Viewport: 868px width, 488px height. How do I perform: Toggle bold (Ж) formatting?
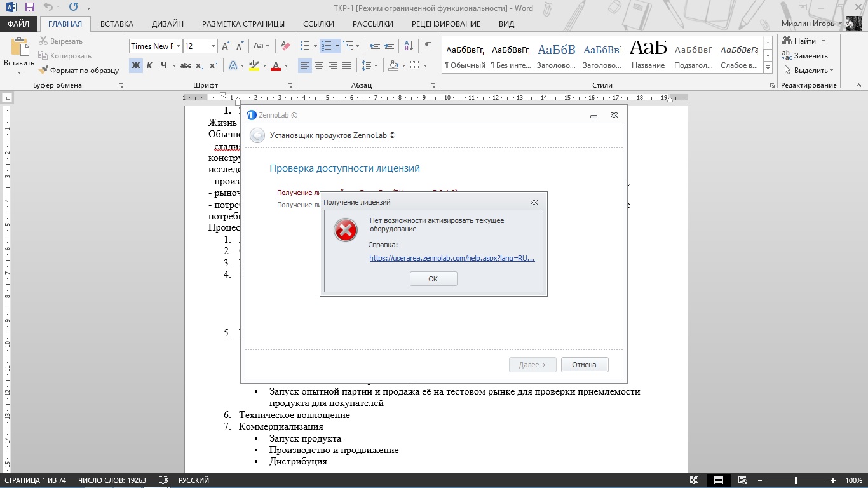point(135,65)
